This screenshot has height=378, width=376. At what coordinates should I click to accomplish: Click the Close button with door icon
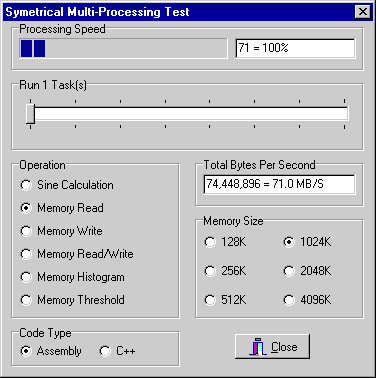(272, 347)
